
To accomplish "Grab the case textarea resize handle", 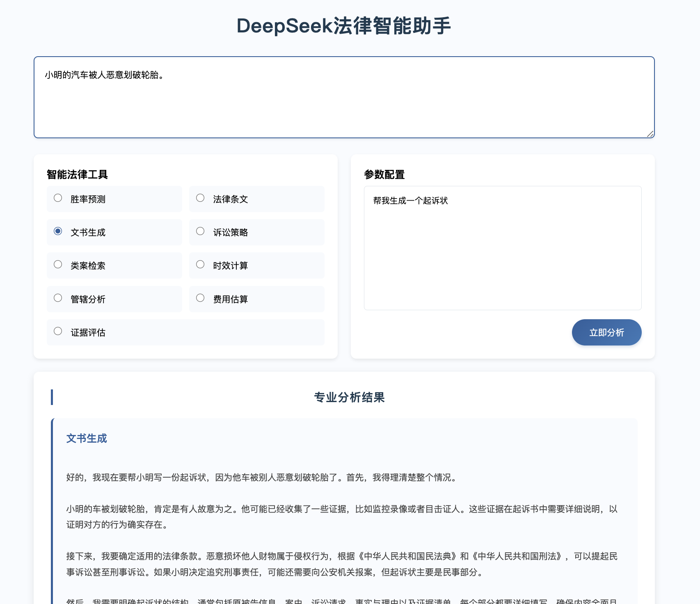I will click(x=650, y=134).
